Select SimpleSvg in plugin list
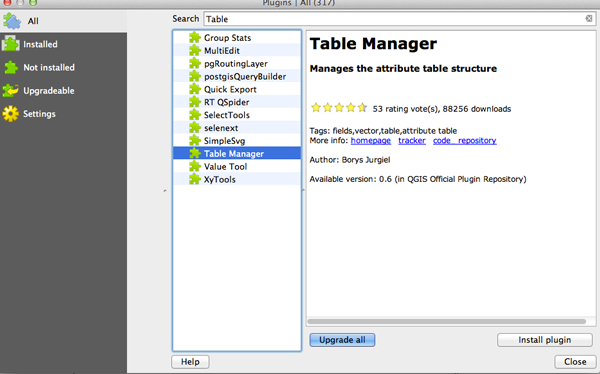Image resolution: width=600 pixels, height=374 pixels. coord(237,140)
